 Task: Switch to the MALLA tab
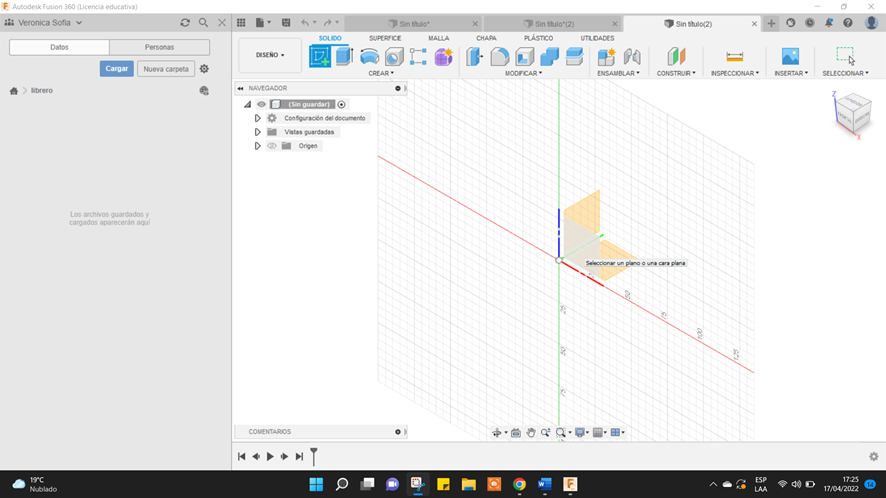pyautogui.click(x=438, y=38)
